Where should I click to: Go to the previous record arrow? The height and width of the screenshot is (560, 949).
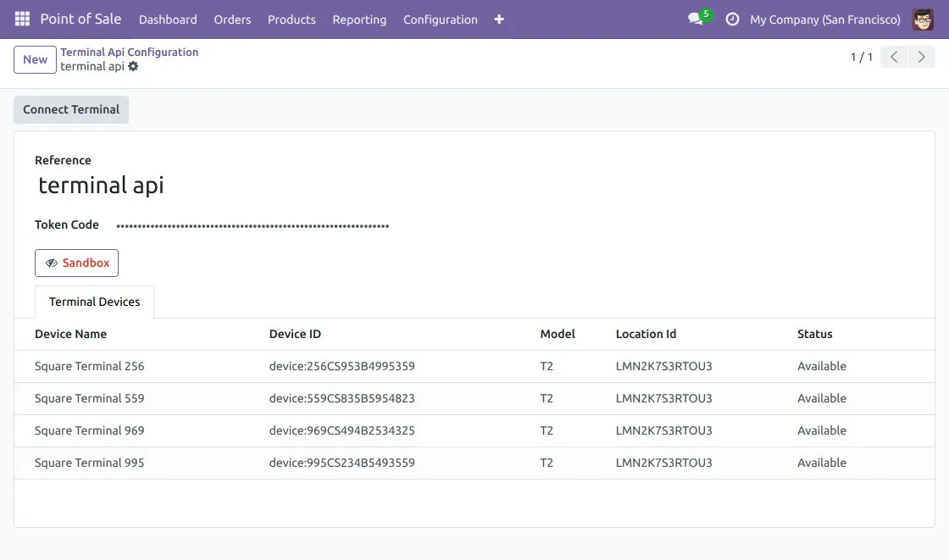(894, 57)
